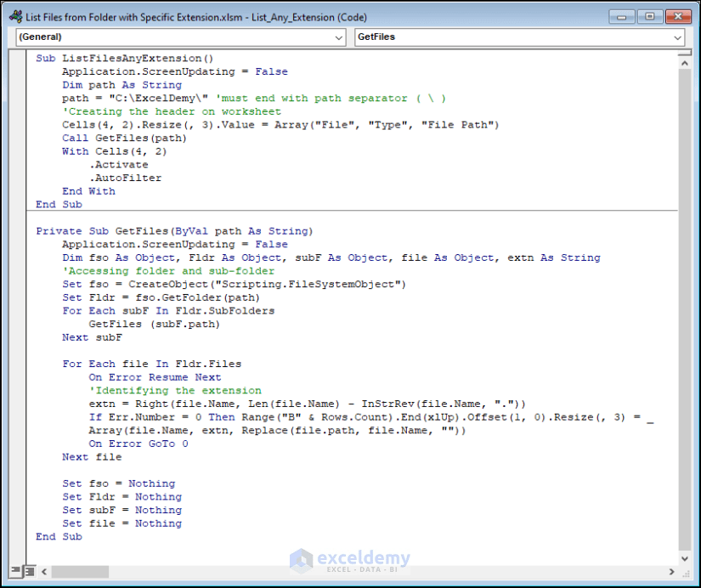The width and height of the screenshot is (701, 588).
Task: Click 'Set subF = Nothing' line
Action: (122, 510)
